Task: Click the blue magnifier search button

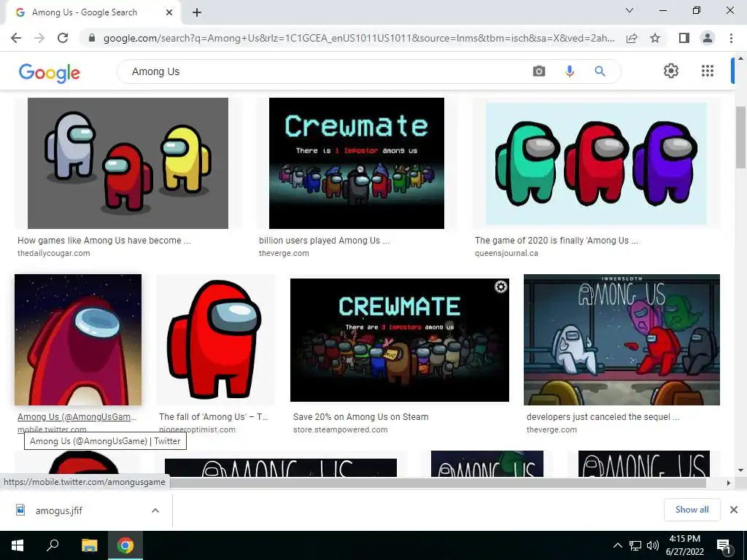Action: coord(600,71)
